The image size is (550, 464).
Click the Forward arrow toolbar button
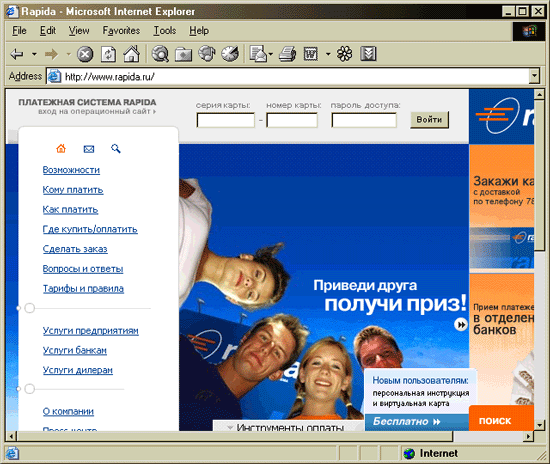pyautogui.click(x=51, y=54)
